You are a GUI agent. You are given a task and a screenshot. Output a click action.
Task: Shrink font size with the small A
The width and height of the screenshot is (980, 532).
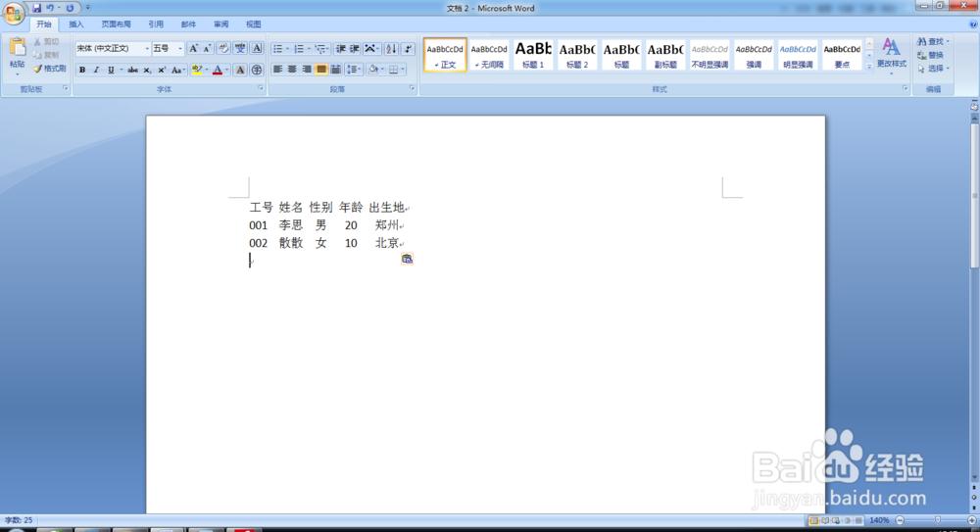[x=207, y=48]
